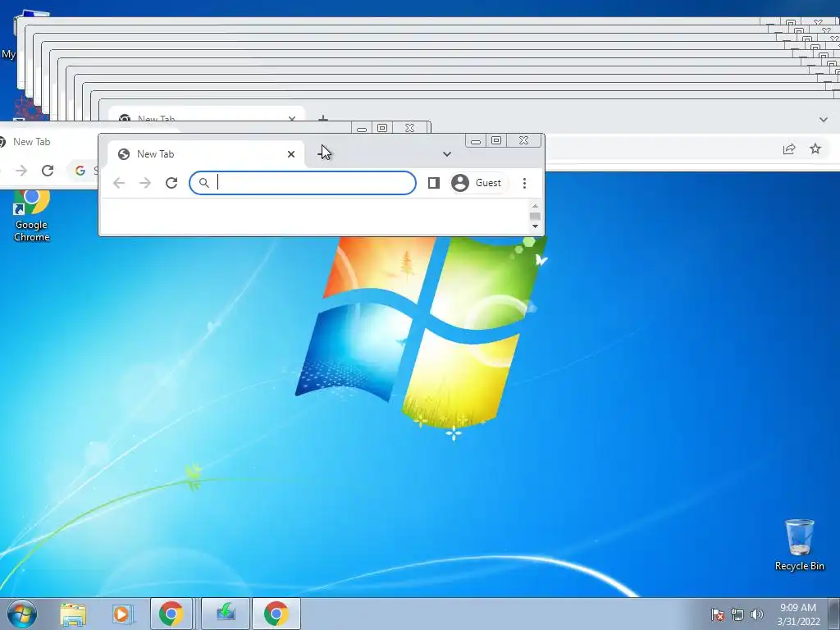This screenshot has height=630, width=840.
Task: Reload page in left background Chrome window
Action: pos(48,171)
